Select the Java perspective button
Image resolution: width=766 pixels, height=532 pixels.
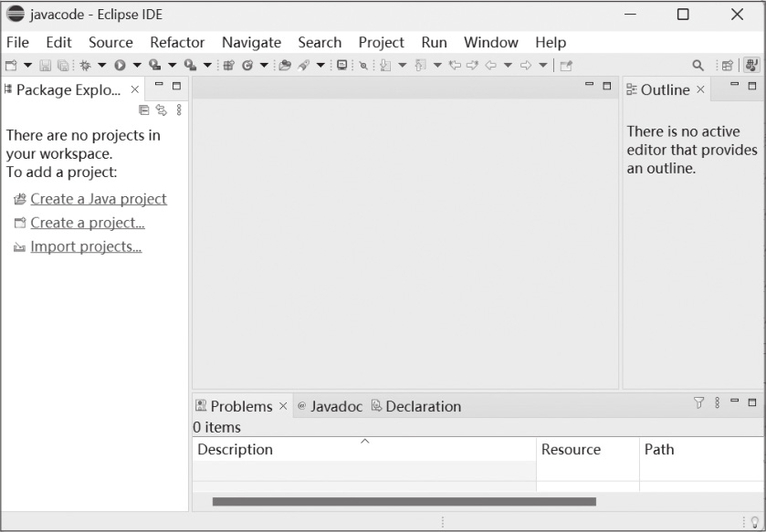point(751,65)
